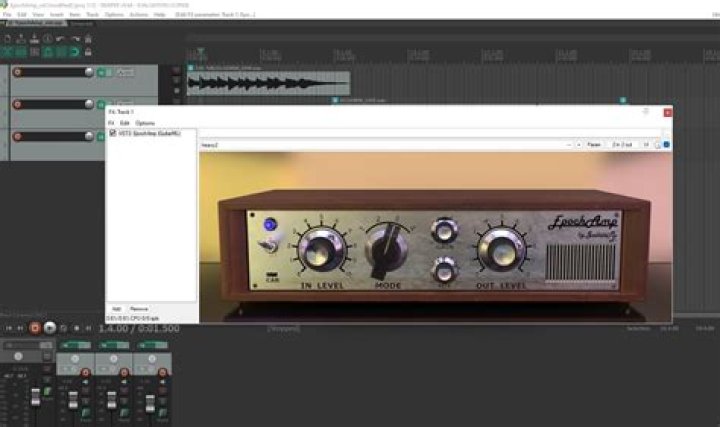
Task: Open the Track menu in REAPER
Action: click(x=93, y=15)
